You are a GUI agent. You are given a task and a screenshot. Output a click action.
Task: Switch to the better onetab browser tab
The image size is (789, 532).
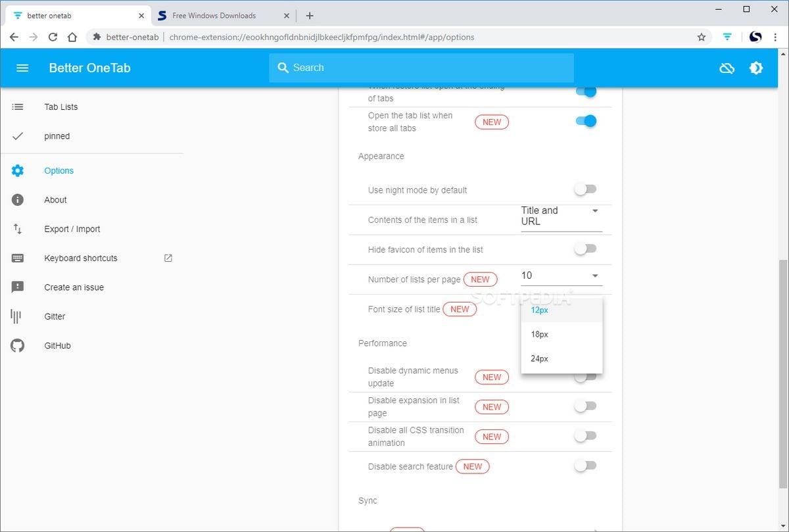pyautogui.click(x=77, y=16)
